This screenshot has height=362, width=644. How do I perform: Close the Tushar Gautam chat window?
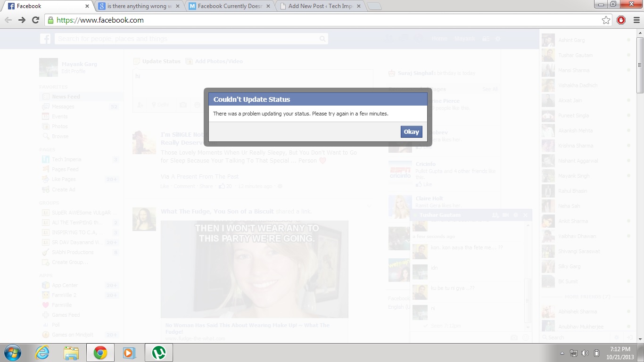tap(526, 215)
